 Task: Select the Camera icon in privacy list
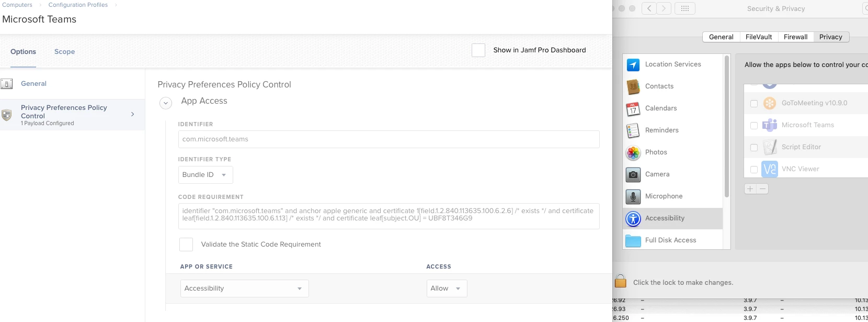[x=633, y=174]
